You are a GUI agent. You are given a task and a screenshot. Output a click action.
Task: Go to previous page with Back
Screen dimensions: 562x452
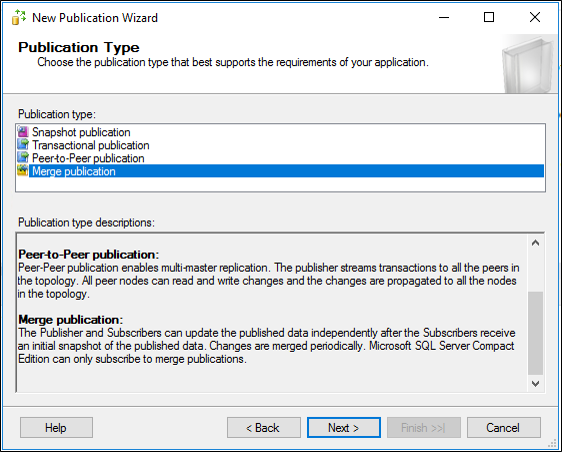[x=263, y=428]
